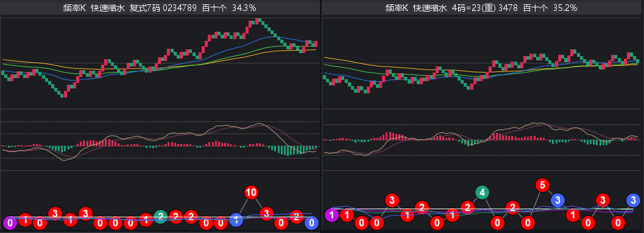Select the purple 0 marker in left panel
The image size is (644, 233).
[10, 223]
